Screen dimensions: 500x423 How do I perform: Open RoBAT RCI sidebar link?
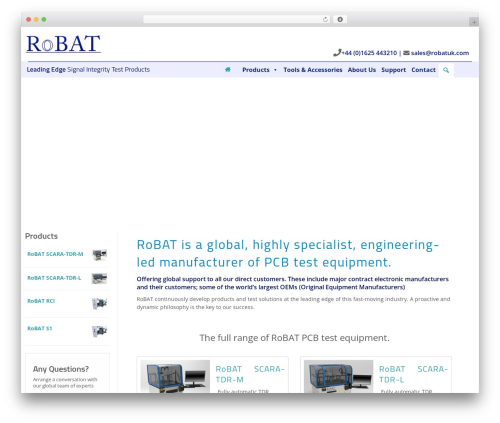[x=41, y=301]
